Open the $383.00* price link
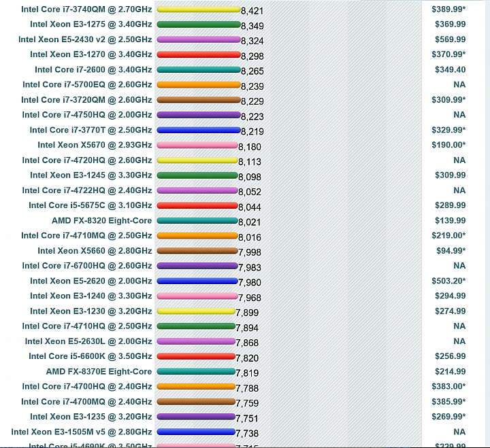The height and width of the screenshot is (448, 490). pyautogui.click(x=448, y=387)
